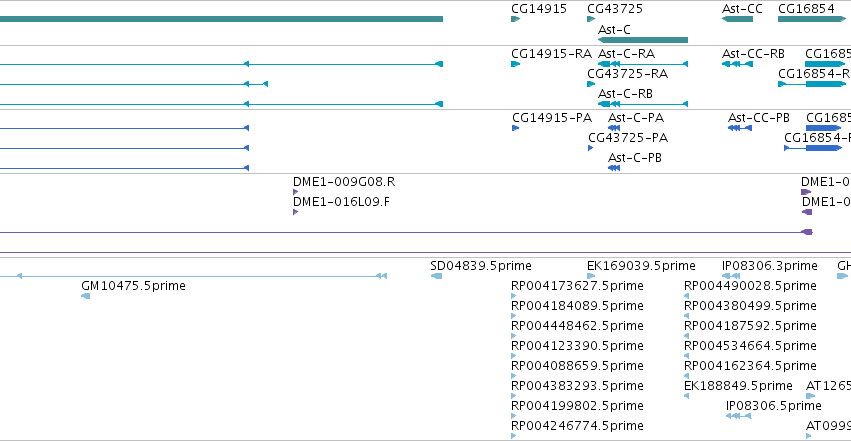851x441 pixels.
Task: Select RP004162364.5prime read
Action: [750, 366]
